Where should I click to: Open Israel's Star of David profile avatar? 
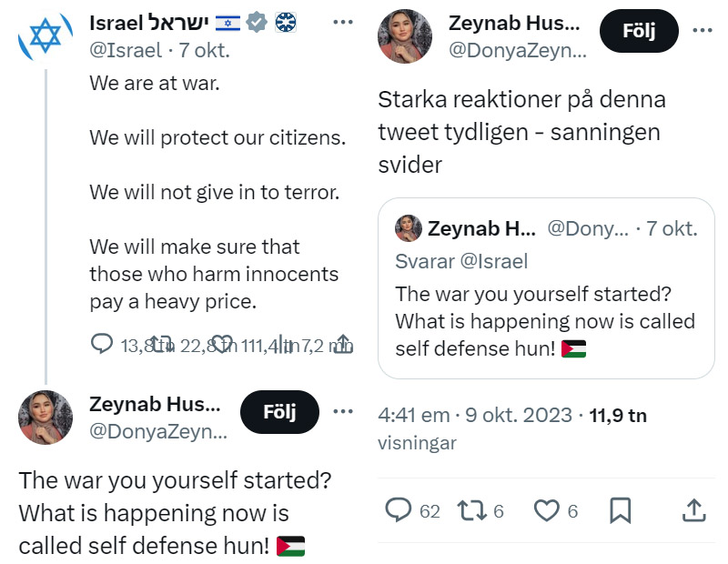(45, 36)
